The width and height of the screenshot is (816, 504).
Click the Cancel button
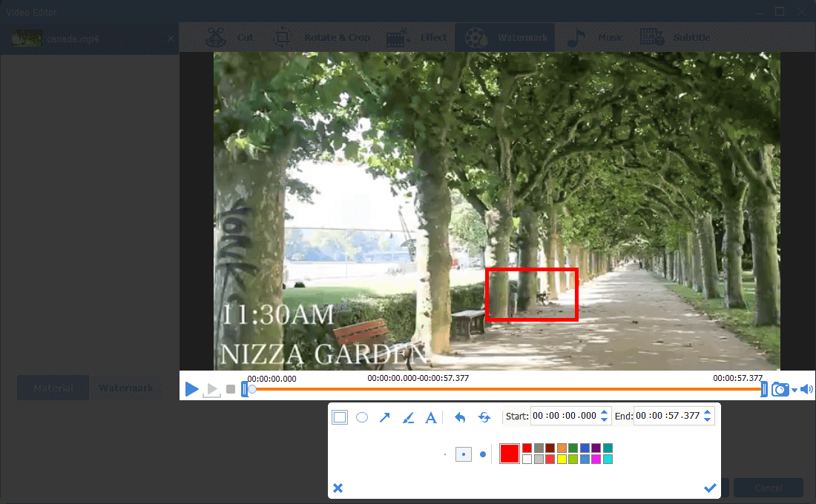(x=768, y=488)
